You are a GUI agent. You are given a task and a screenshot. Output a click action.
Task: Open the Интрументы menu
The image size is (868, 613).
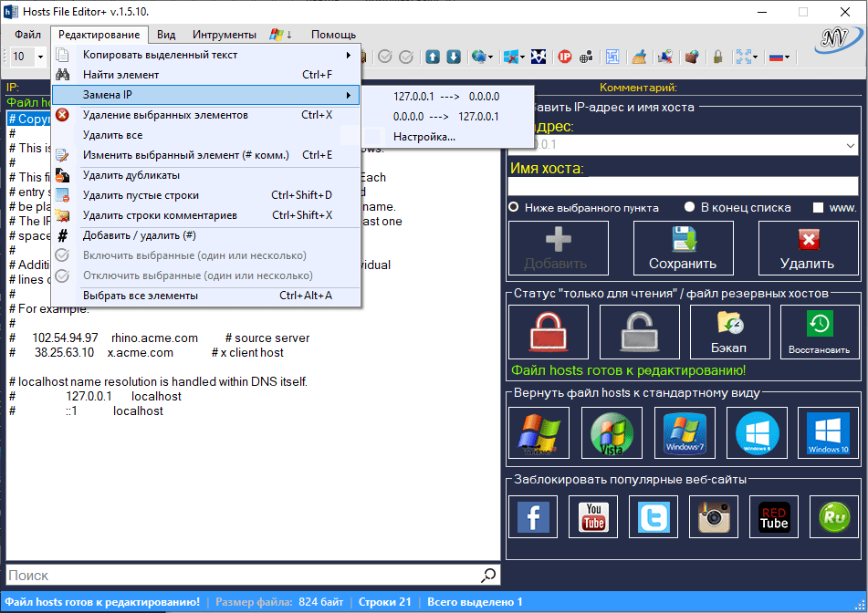(225, 35)
